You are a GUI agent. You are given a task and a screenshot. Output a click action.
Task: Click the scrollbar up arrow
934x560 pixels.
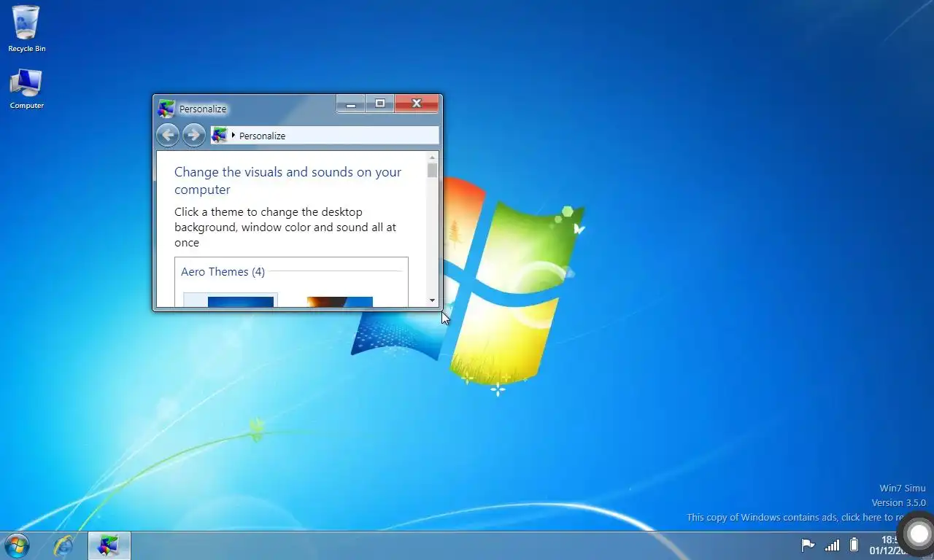[x=432, y=157]
